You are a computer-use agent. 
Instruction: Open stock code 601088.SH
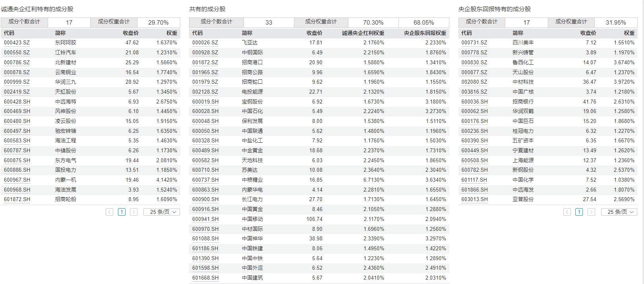(x=205, y=238)
